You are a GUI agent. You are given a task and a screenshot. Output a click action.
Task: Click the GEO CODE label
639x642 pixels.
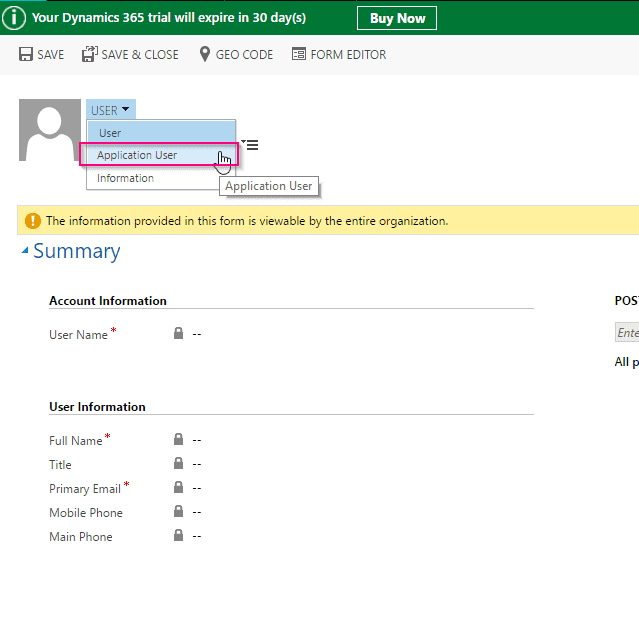244,55
